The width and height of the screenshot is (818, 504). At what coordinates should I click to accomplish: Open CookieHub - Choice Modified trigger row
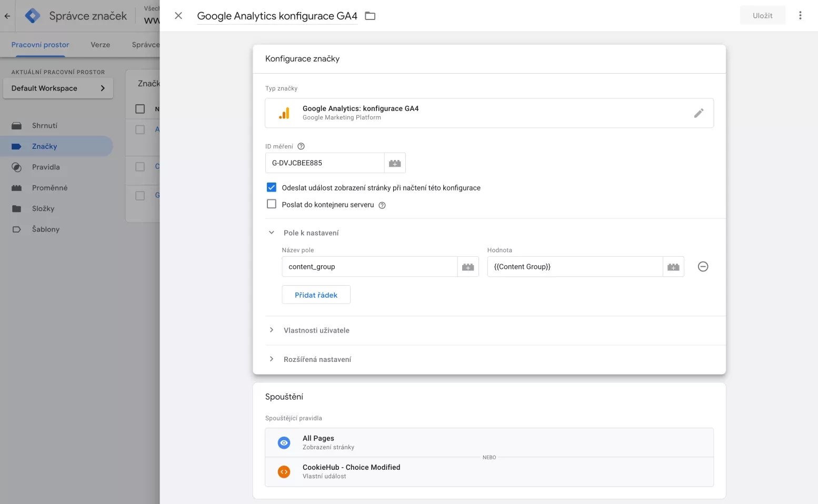[489, 472]
